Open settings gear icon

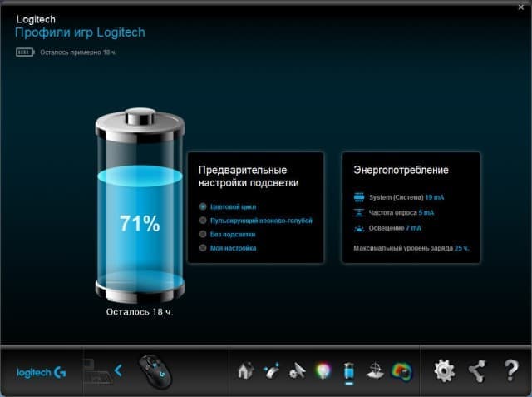pos(444,370)
